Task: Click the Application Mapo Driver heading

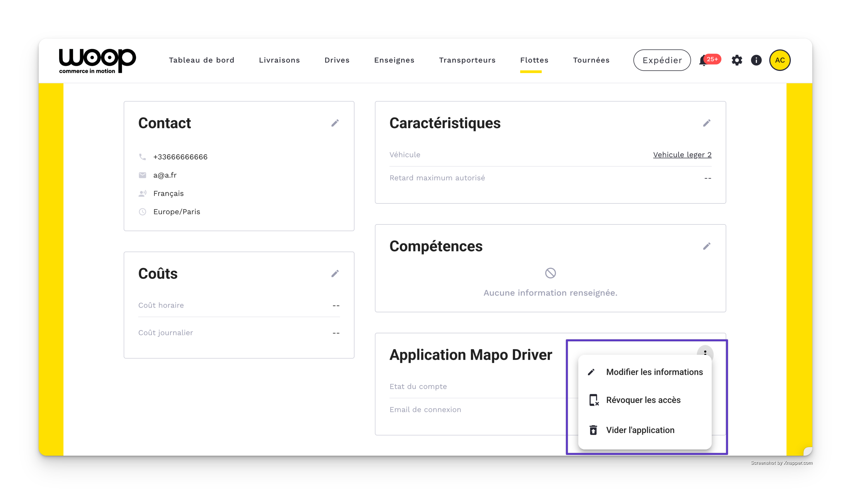Action: click(x=471, y=355)
